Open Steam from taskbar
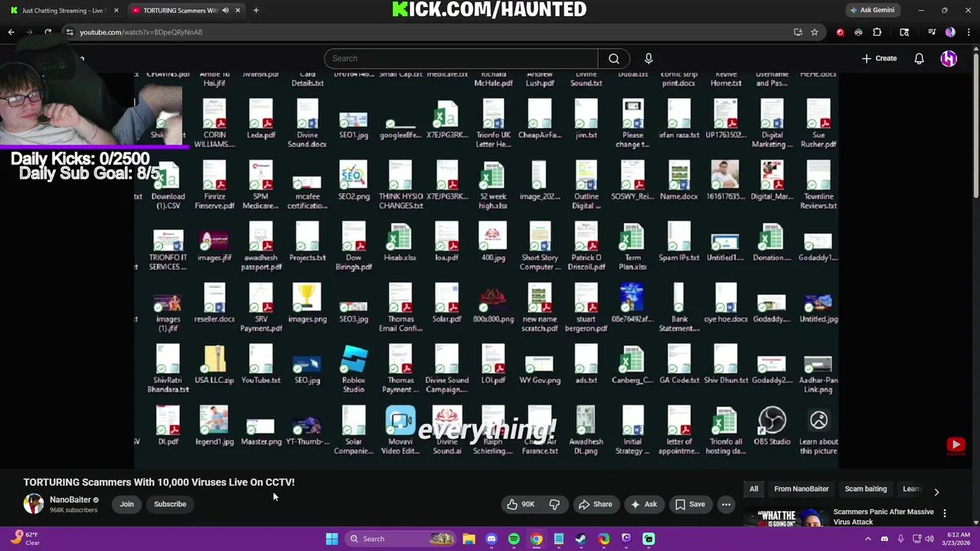The height and width of the screenshot is (551, 980). click(581, 539)
